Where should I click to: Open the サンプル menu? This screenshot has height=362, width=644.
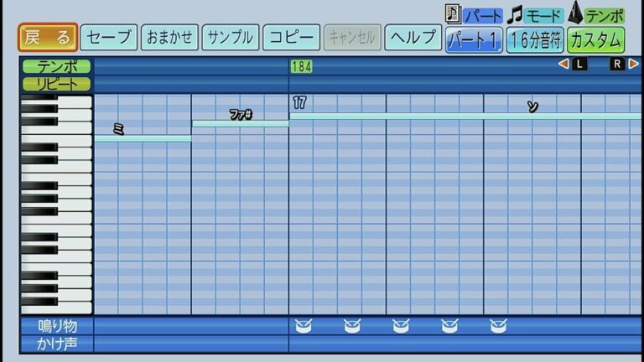tap(230, 38)
